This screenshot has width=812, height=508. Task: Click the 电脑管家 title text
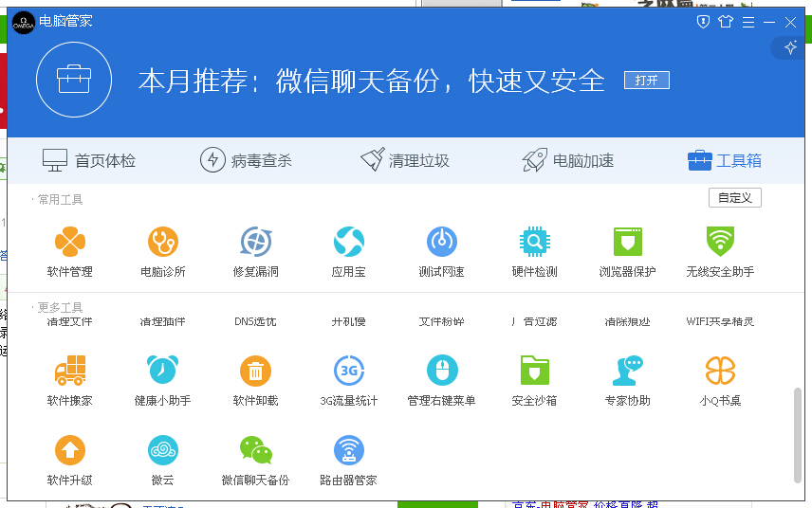(x=65, y=21)
